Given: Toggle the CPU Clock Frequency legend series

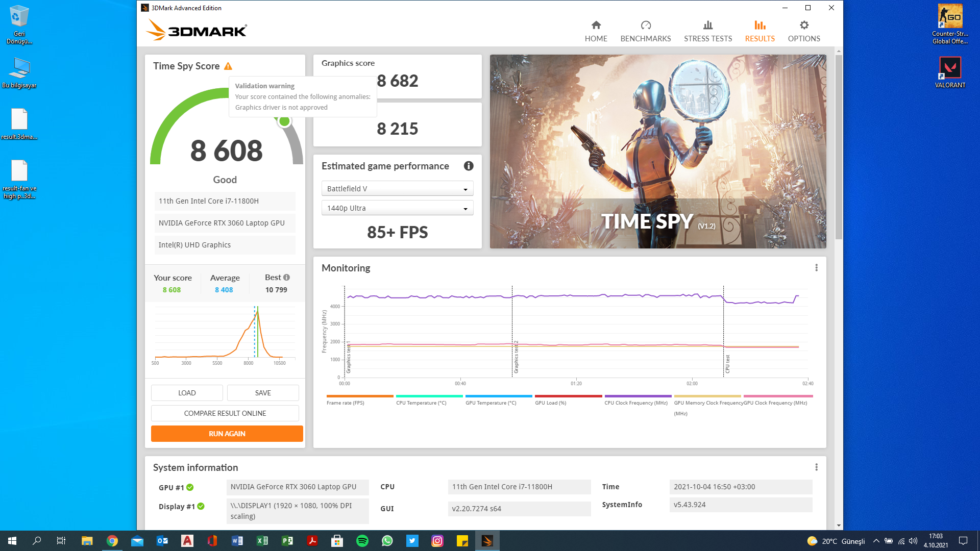Looking at the screenshot, I should [635, 403].
